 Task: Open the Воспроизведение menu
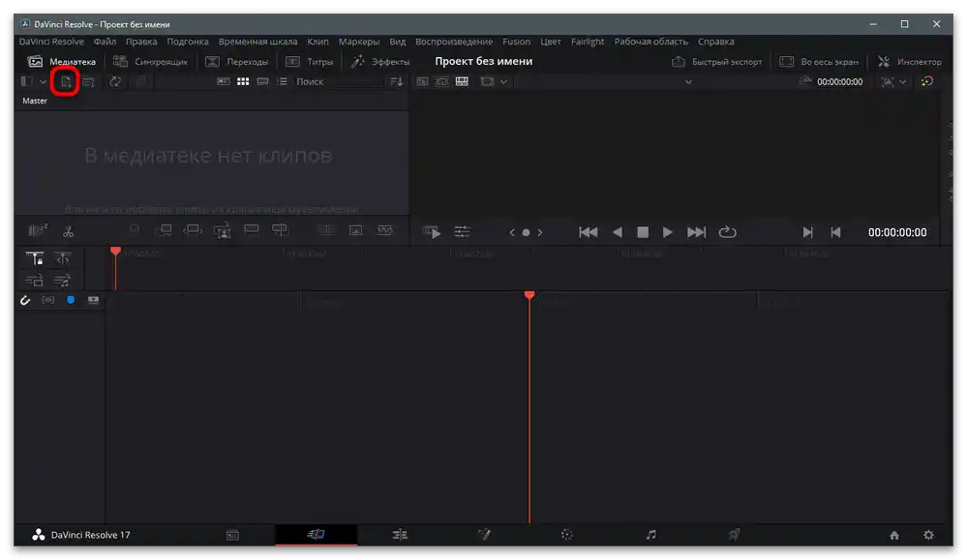tap(454, 42)
